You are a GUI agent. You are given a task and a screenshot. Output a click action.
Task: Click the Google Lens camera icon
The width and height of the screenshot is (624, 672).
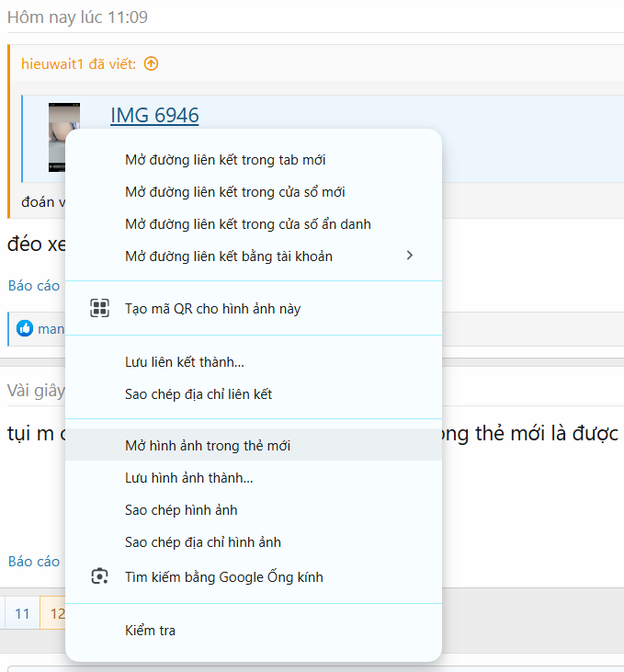coord(99,577)
